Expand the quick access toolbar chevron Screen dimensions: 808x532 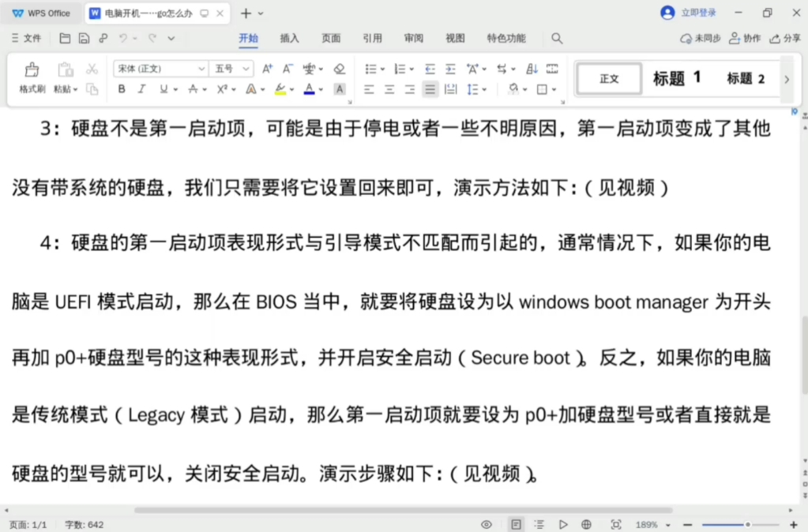(171, 38)
